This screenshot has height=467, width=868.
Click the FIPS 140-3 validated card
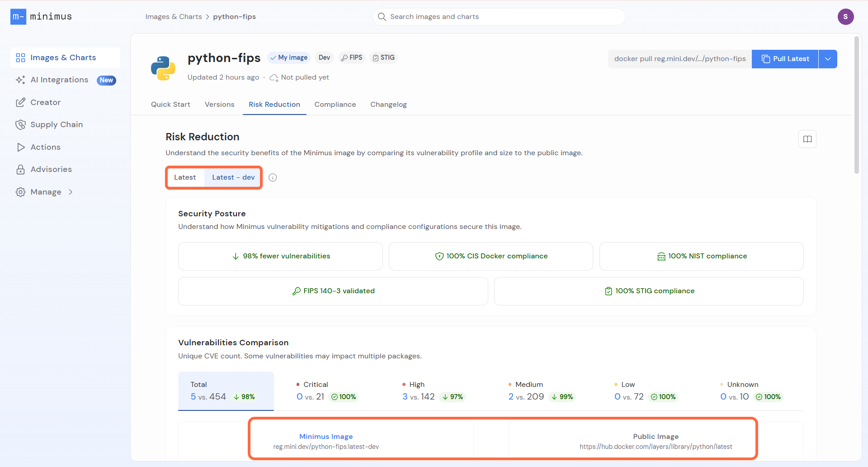(x=333, y=291)
